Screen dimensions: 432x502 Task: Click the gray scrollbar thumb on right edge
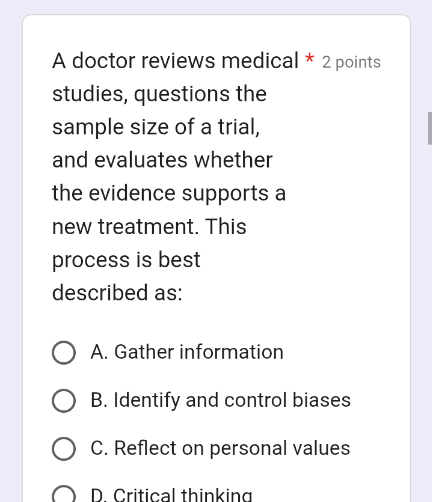pos(430,128)
